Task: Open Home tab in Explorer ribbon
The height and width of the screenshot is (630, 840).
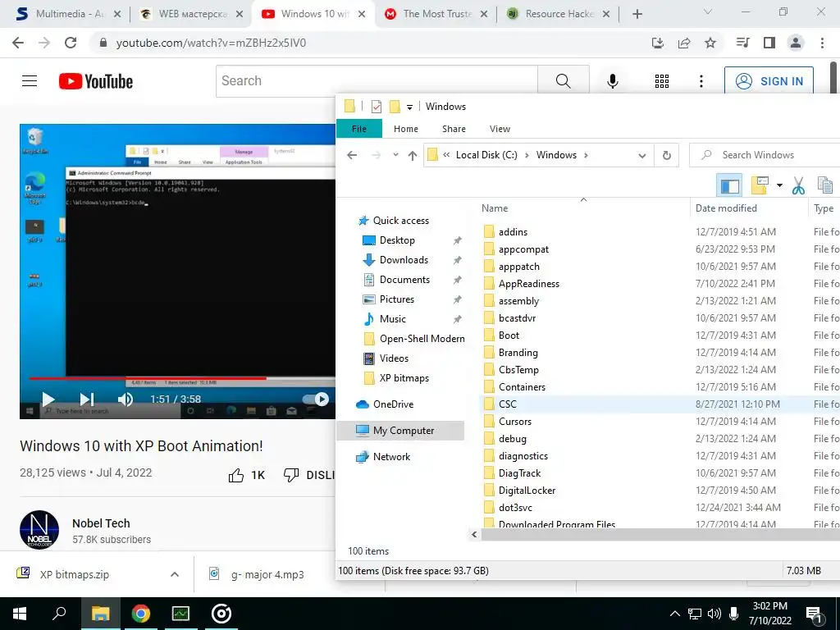Action: point(405,129)
